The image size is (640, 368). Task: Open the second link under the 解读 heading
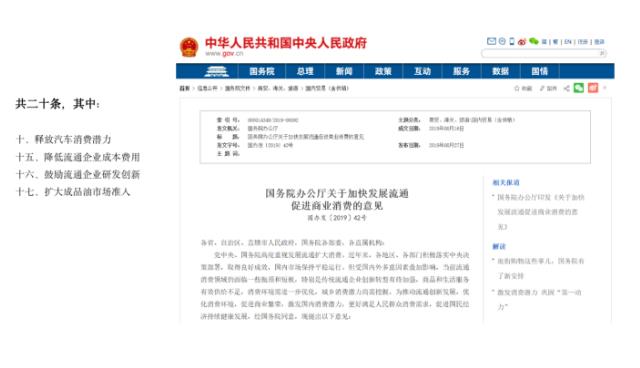(x=539, y=299)
